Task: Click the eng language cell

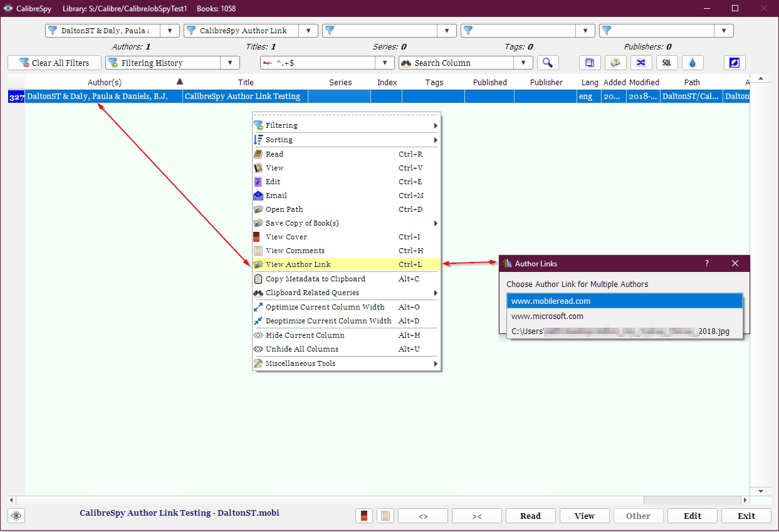Action: (589, 96)
